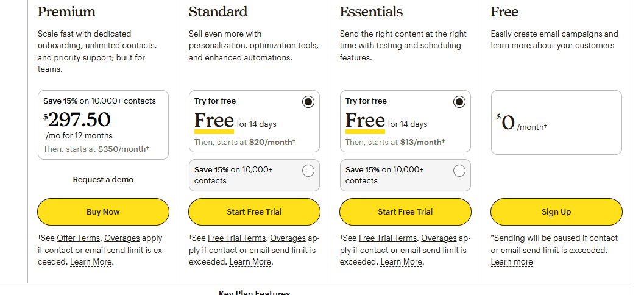Screen dimensions: 644x295
Task: Select Standard 'Save 15%' radio option
Action: (x=308, y=171)
